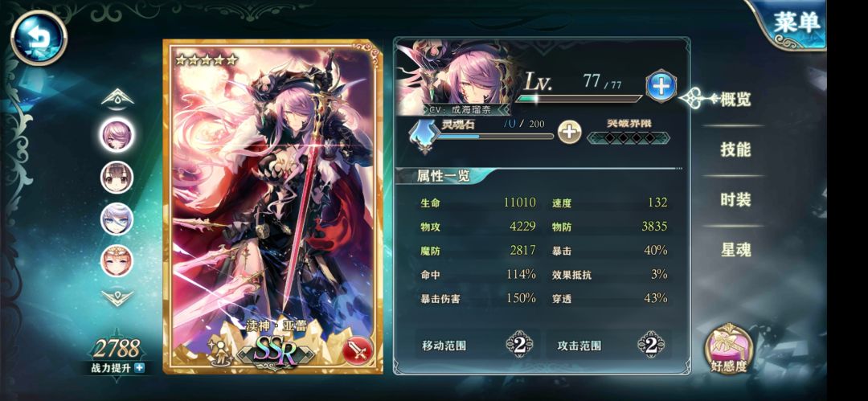The height and width of the screenshot is (401, 868).
Task: Tap the gold plus beside soul stone bar
Action: [x=569, y=132]
